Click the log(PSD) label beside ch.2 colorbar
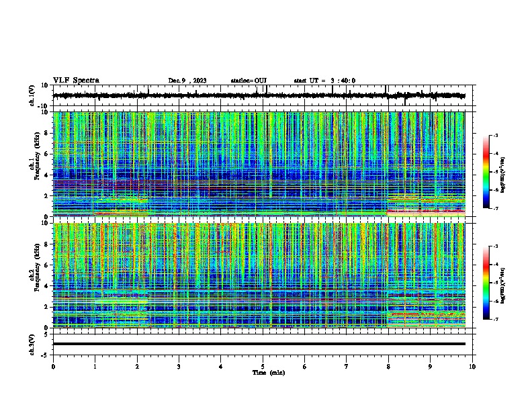 [x=502, y=285]
